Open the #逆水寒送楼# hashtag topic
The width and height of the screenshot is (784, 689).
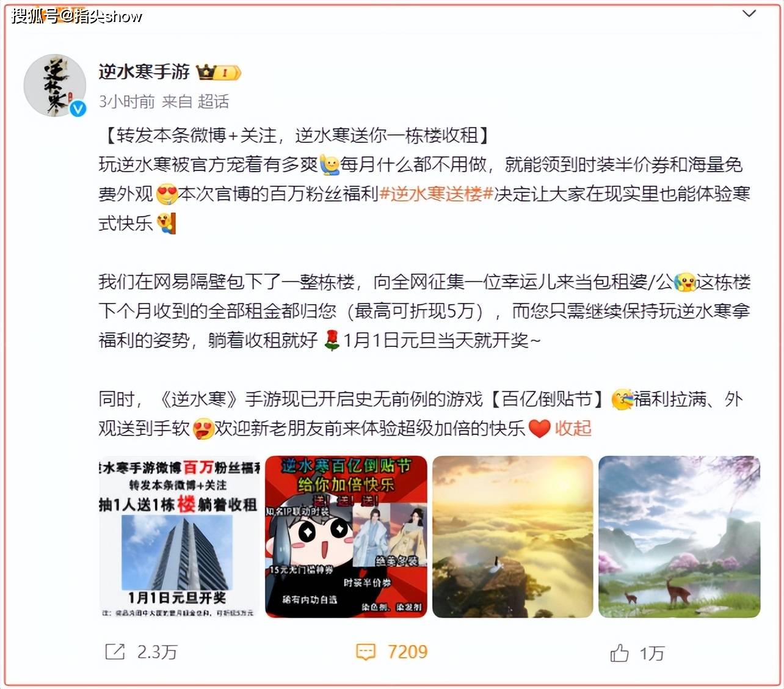pos(436,194)
